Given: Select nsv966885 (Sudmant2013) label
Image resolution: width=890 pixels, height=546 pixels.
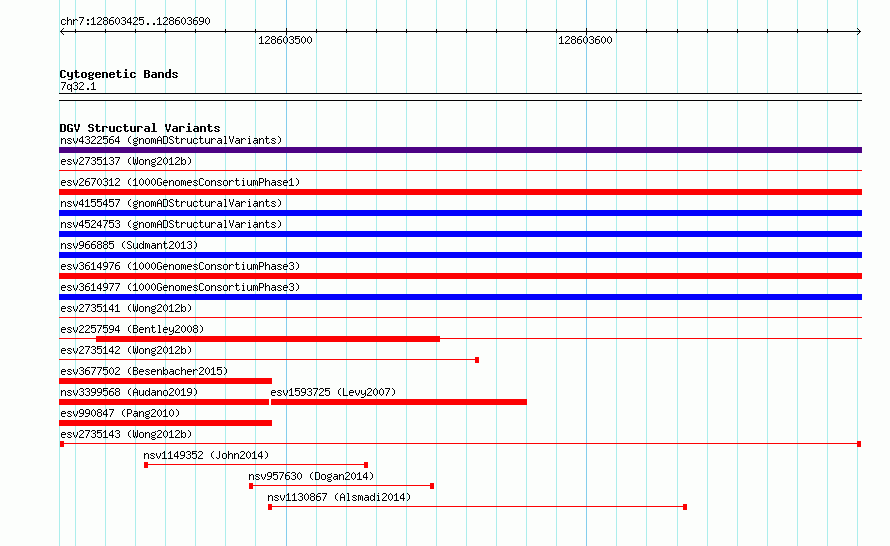Looking at the screenshot, I should tap(129, 245).
